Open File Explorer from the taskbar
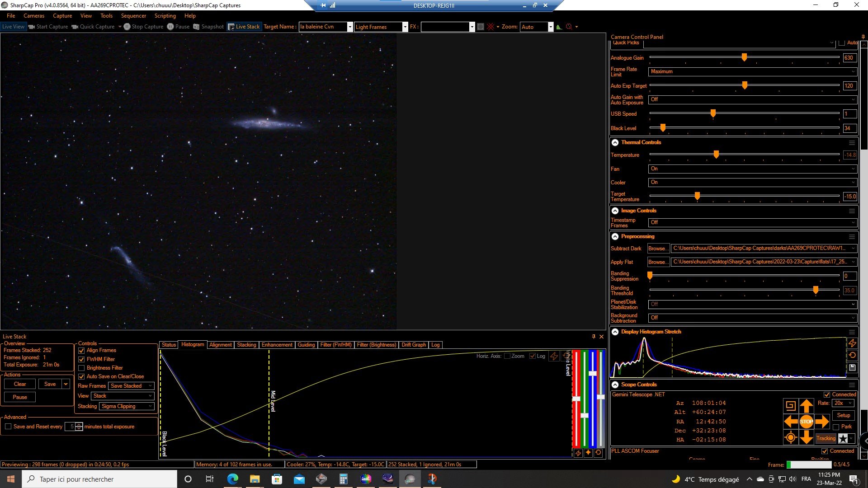The width and height of the screenshot is (868, 488). pyautogui.click(x=255, y=479)
